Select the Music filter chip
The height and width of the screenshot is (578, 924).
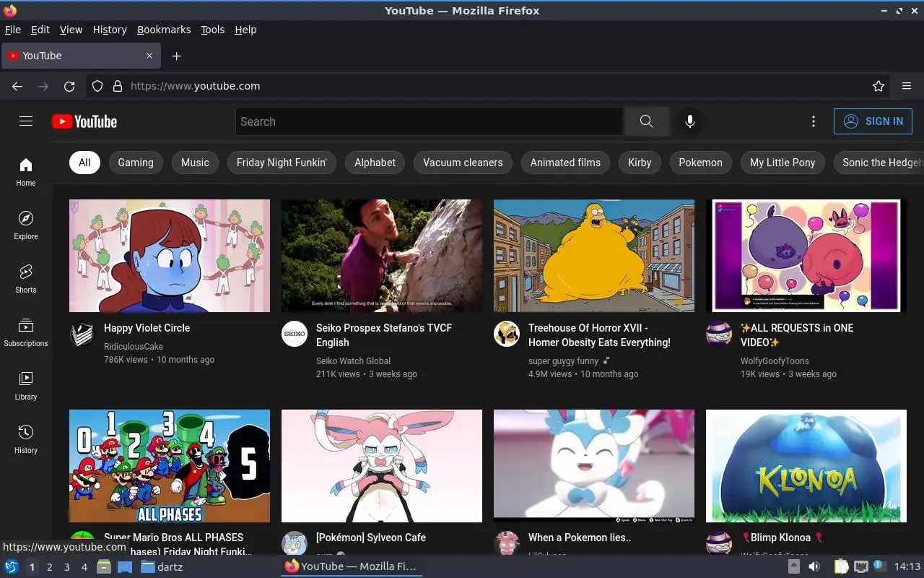tap(195, 163)
